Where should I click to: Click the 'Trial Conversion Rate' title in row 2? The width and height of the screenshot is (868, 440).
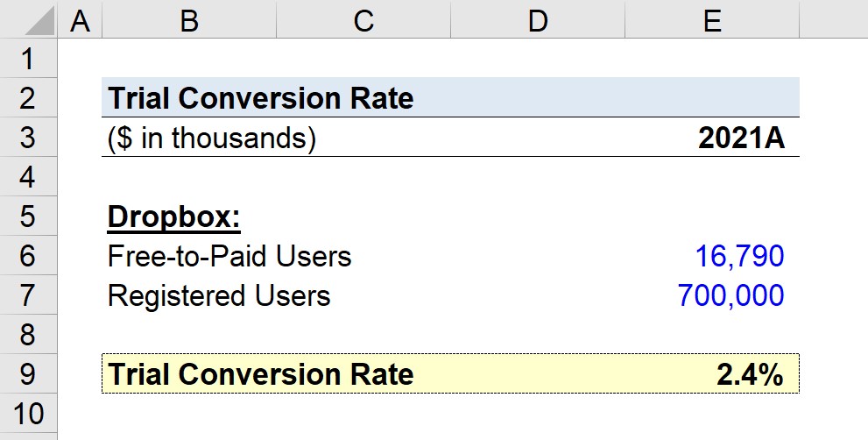[x=260, y=98]
